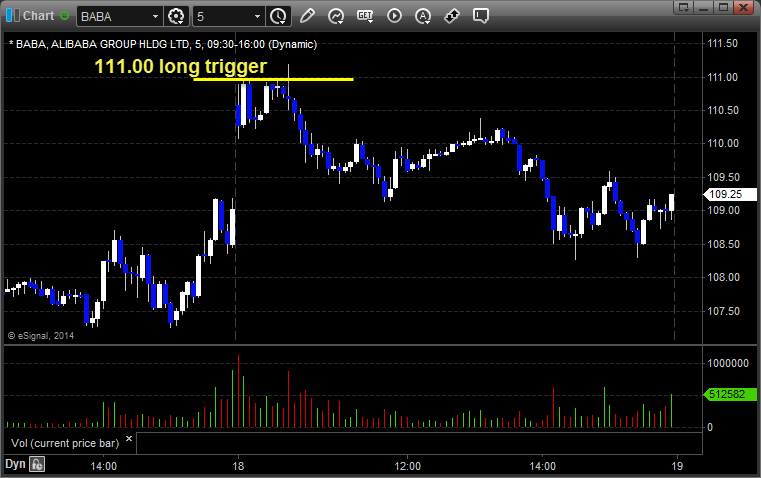Click the play replay icon
This screenshot has width=761, height=478.
394,16
